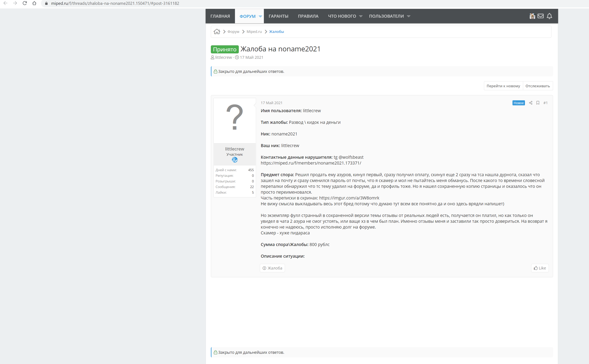The image size is (589, 364).
Task: Go to home via breadcrumb house icon
Action: 217,32
